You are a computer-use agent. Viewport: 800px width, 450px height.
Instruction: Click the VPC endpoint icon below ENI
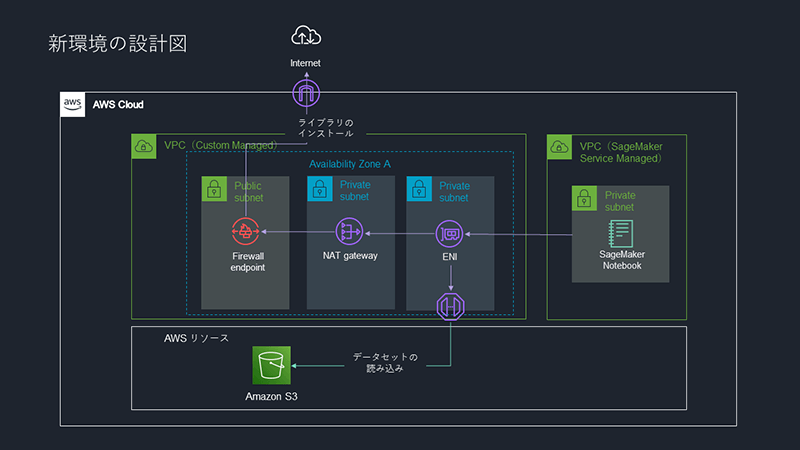(451, 306)
